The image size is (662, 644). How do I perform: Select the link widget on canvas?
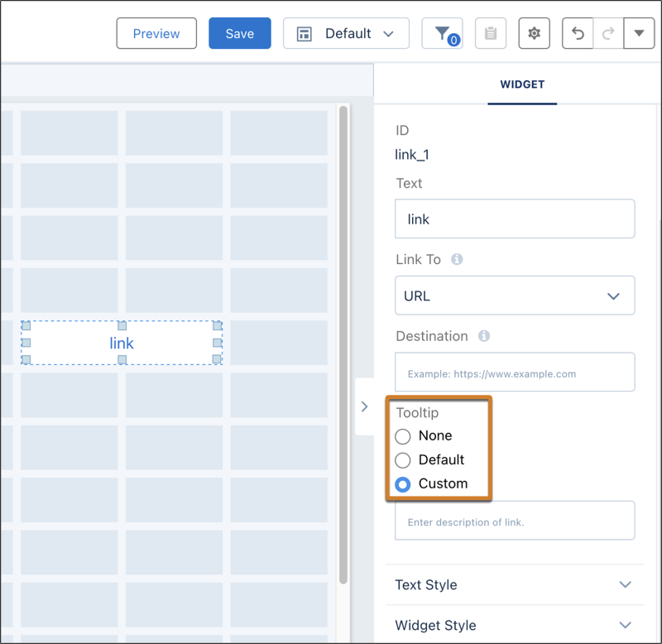122,343
